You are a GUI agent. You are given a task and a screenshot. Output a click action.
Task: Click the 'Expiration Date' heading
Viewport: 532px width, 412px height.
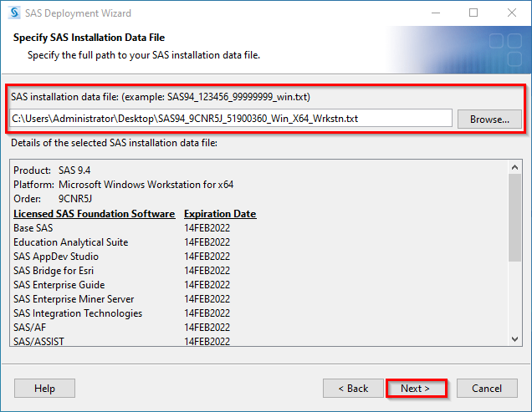[x=220, y=214]
